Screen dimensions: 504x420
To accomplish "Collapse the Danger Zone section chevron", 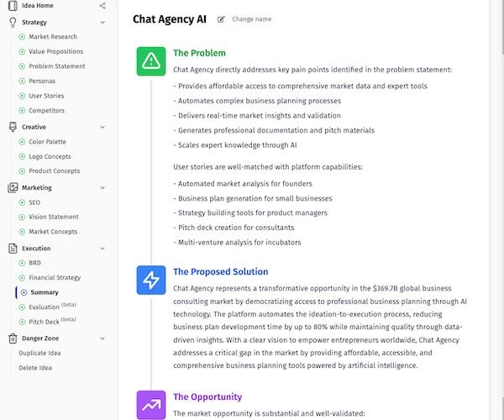I will point(102,339).
